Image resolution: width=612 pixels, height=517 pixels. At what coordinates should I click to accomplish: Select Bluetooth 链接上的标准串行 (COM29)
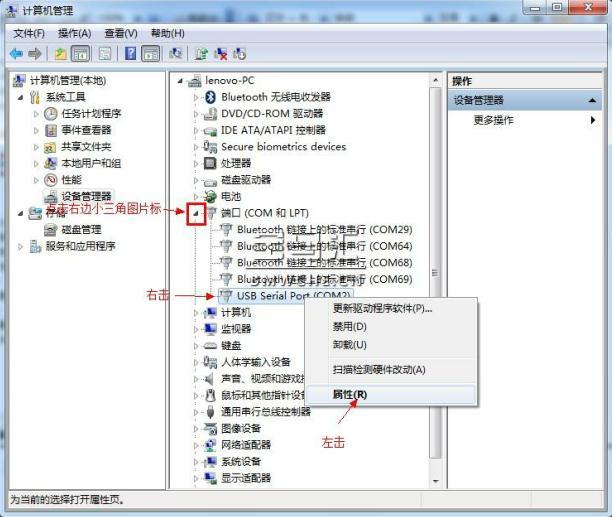(323, 230)
